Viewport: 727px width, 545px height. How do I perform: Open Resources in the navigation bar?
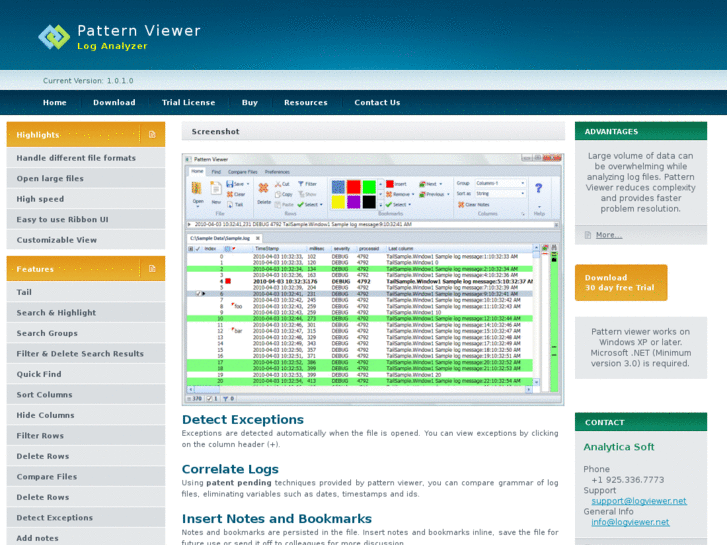306,103
